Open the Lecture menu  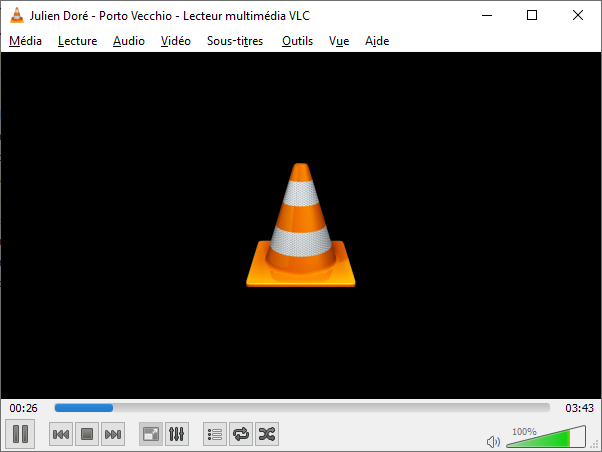coord(78,41)
